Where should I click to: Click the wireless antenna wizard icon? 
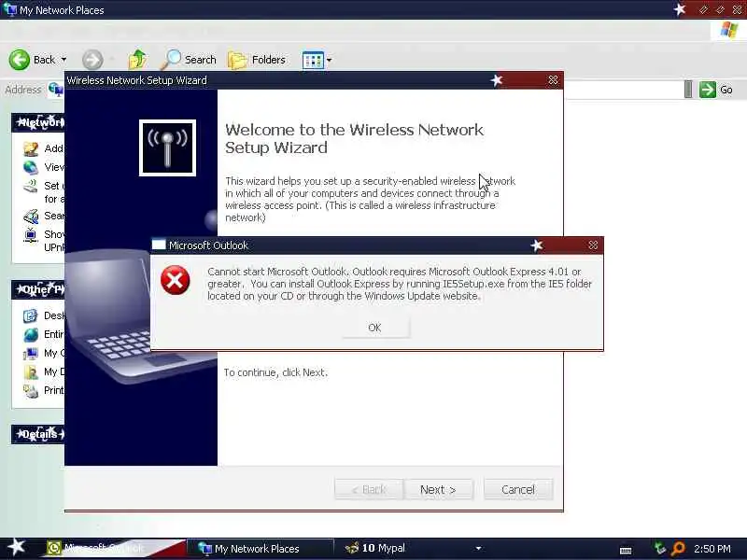tap(167, 147)
